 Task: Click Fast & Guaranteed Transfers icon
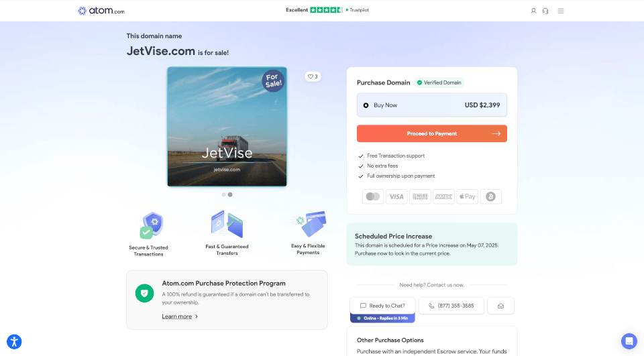coord(227,225)
